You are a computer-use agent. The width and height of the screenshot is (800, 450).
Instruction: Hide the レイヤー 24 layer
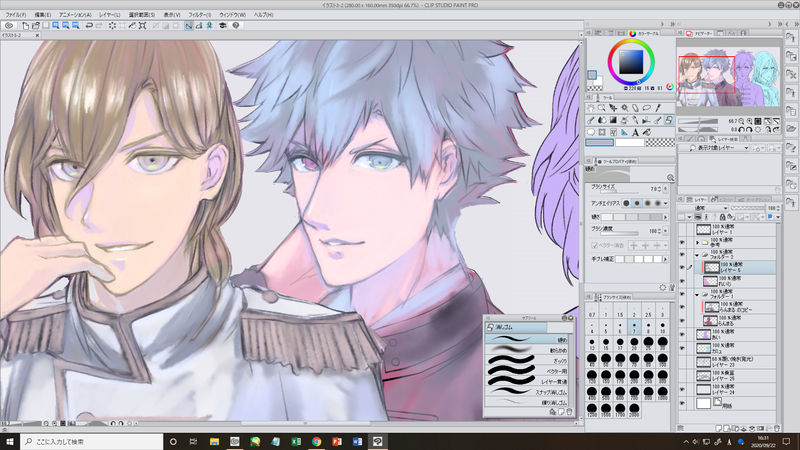[x=682, y=390]
